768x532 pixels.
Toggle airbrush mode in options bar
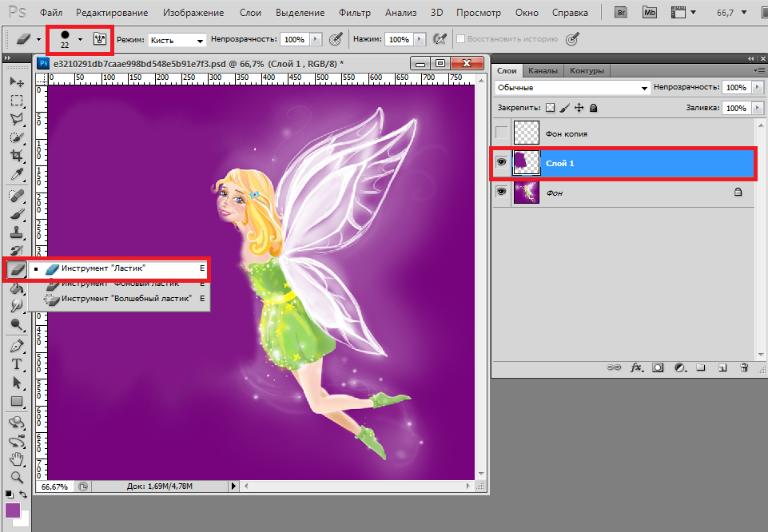point(440,38)
